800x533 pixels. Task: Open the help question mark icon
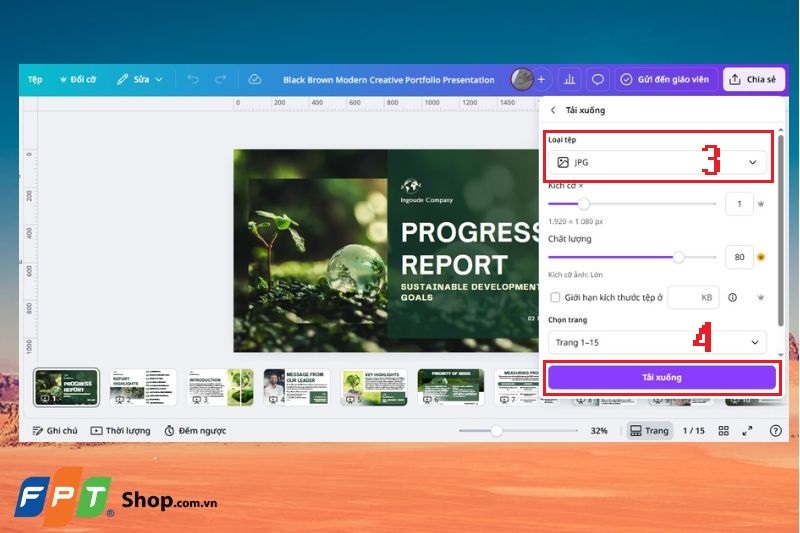tap(776, 431)
